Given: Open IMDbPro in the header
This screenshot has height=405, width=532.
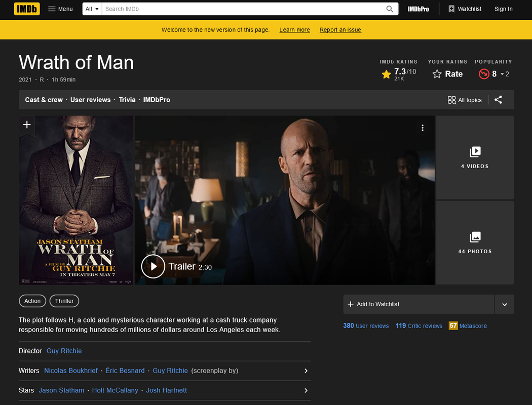Looking at the screenshot, I should (418, 9).
